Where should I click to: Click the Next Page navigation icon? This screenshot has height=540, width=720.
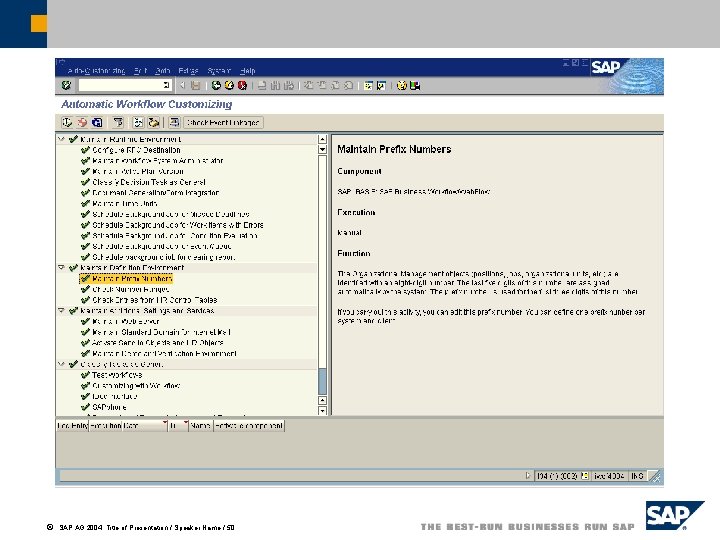point(335,85)
